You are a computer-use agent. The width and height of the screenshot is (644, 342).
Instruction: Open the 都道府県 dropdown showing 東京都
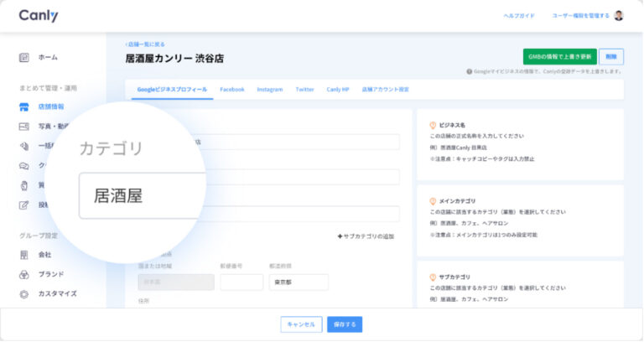click(299, 282)
